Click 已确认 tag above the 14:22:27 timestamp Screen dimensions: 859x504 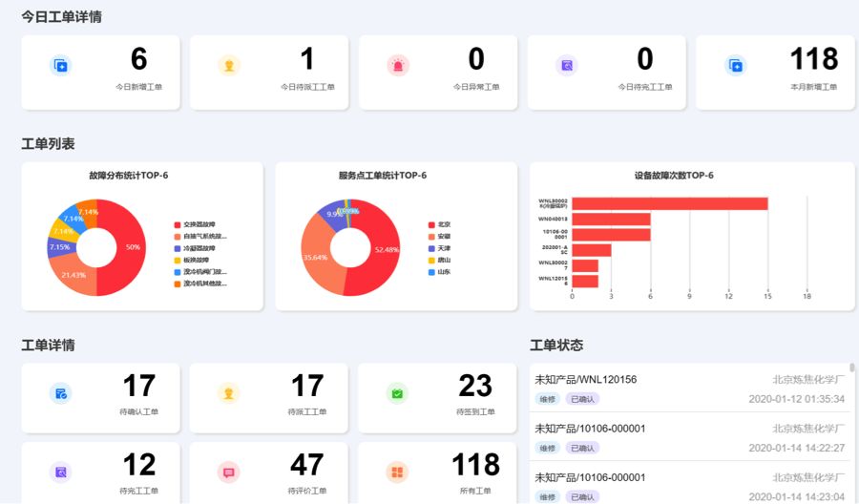[582, 448]
